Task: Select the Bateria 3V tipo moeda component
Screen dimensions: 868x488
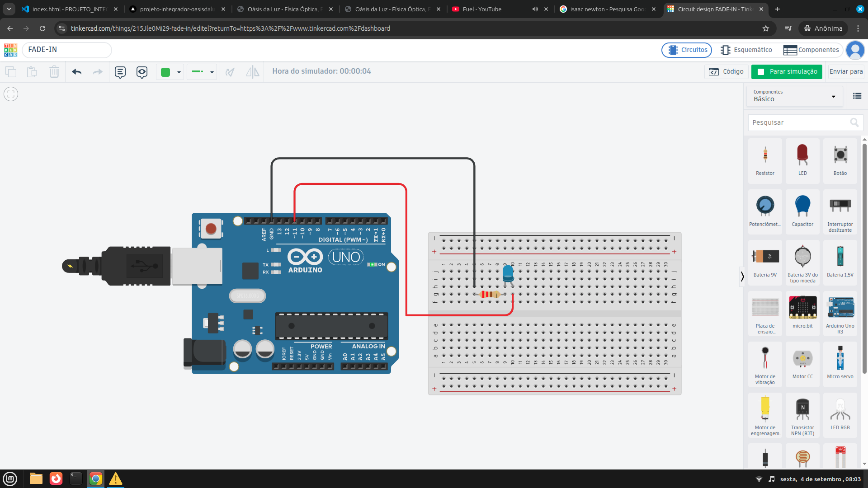Action: 802,262
